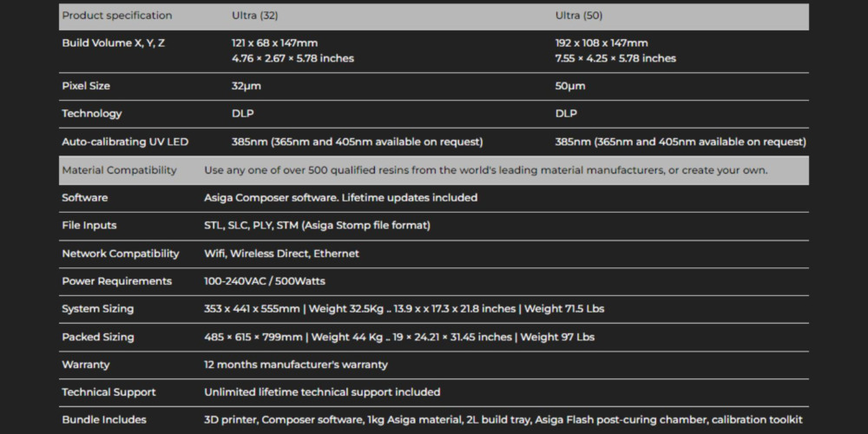Click the Build Volume X, Y, Z label
The height and width of the screenshot is (434, 868).
click(x=113, y=43)
